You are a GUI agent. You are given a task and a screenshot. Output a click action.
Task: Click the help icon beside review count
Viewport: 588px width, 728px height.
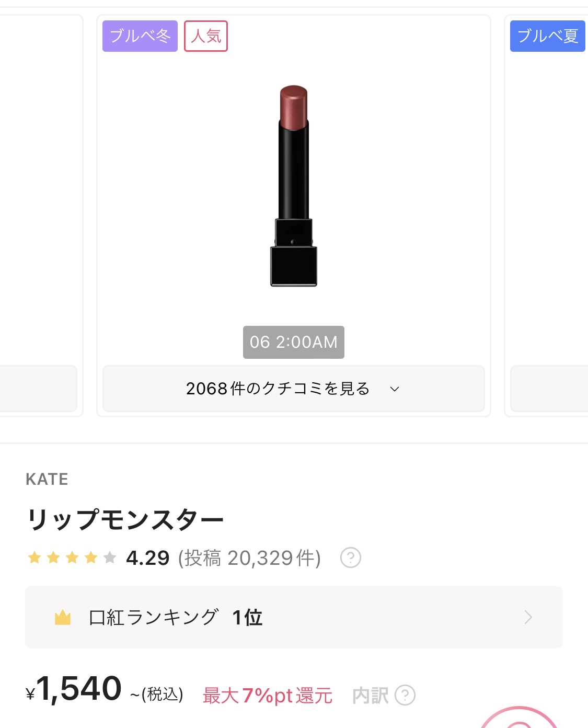click(x=350, y=558)
